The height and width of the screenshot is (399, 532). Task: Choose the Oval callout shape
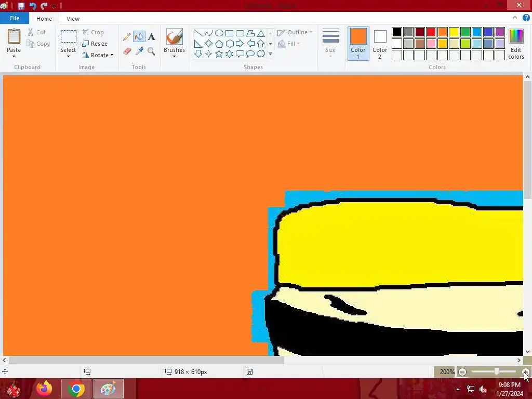(x=250, y=54)
